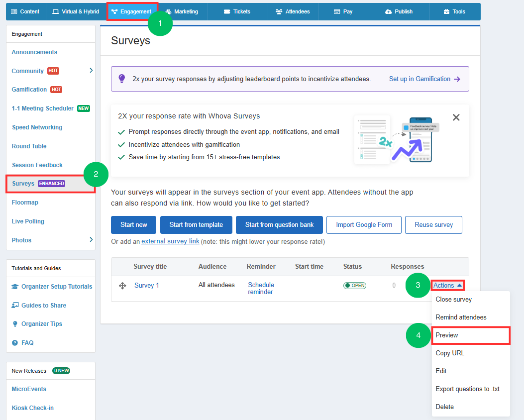
Task: Open the Pay tab
Action: pos(343,12)
